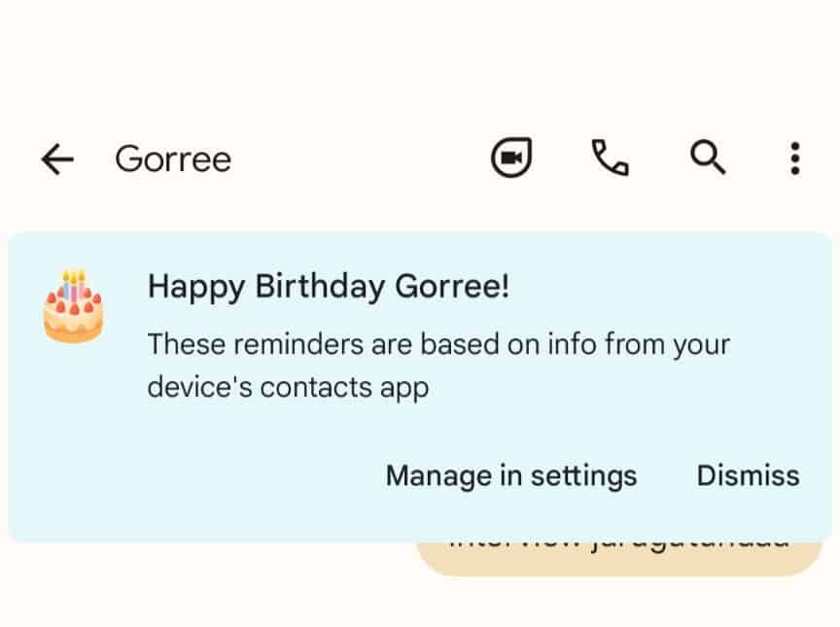Screen dimensions: 840x627
Task: Tap the partially hidden message bubble
Action: pyautogui.click(x=618, y=557)
